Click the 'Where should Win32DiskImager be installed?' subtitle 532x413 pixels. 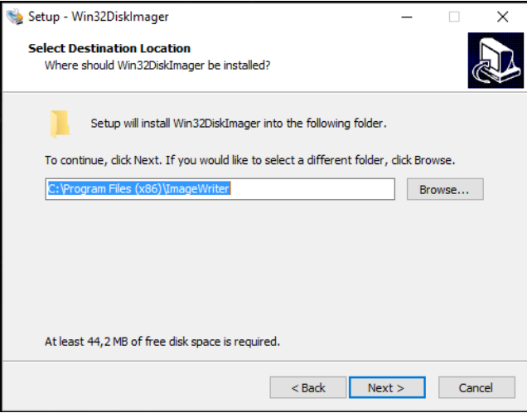coord(157,65)
